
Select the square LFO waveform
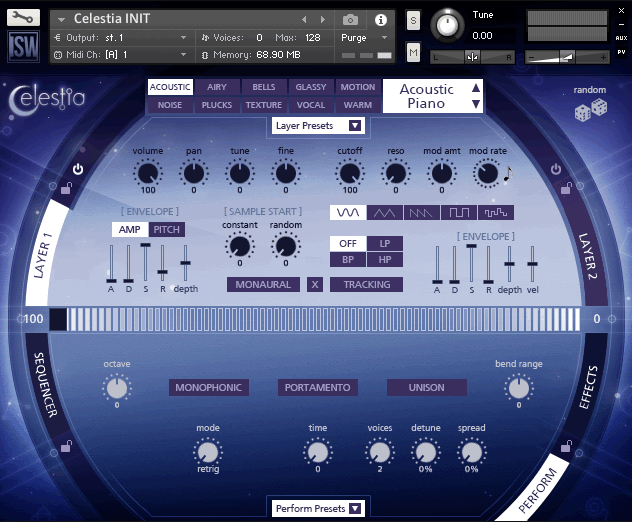459,212
